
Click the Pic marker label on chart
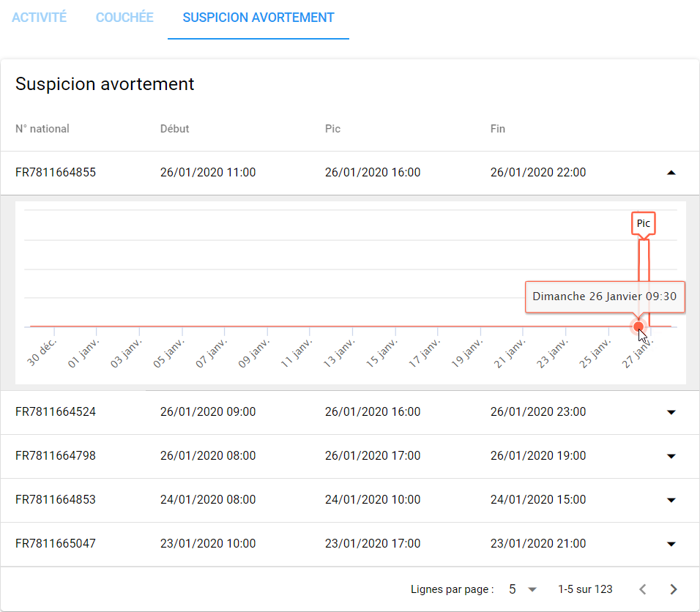click(644, 223)
